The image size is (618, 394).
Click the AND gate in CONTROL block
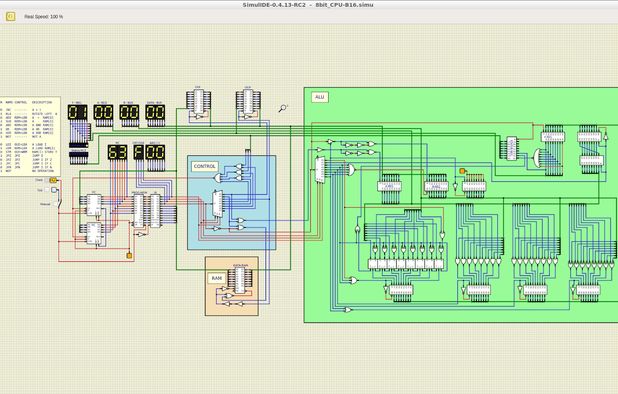tap(218, 178)
